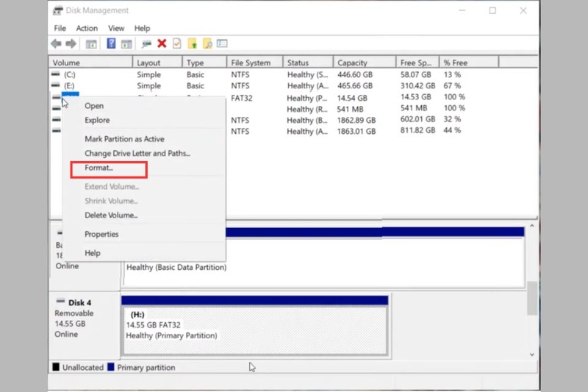The width and height of the screenshot is (588, 392).
Task: Sort by the Volume column header
Action: (x=90, y=63)
